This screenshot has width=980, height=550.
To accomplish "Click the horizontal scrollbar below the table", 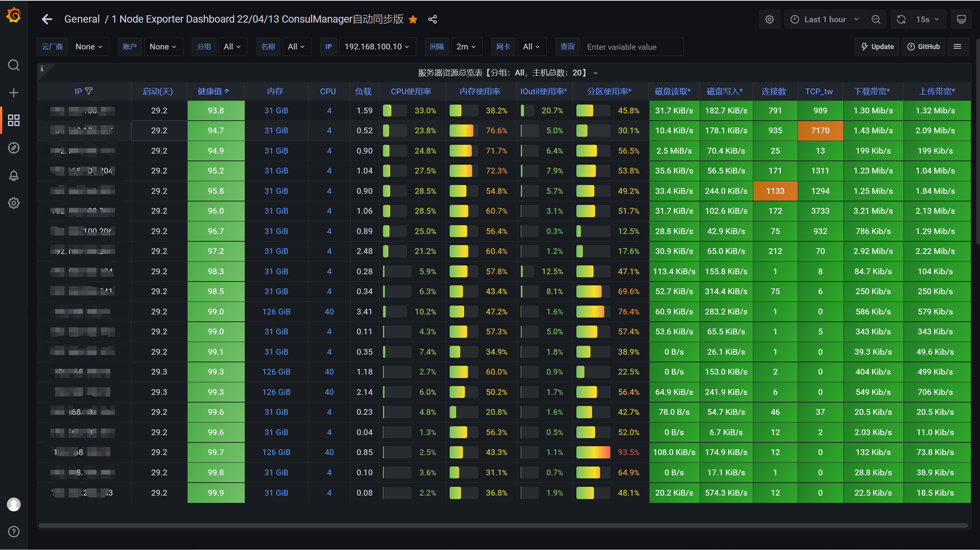I will pyautogui.click(x=503, y=525).
